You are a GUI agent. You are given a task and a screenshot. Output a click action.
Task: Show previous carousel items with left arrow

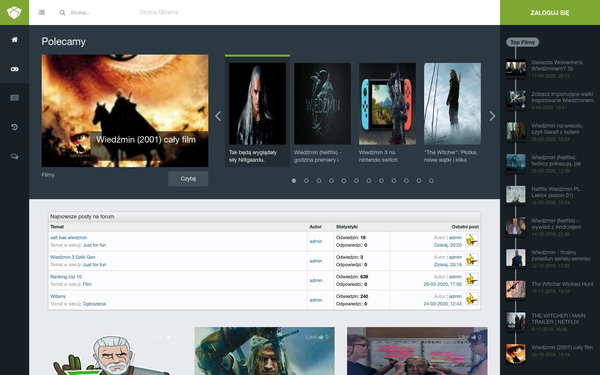pos(218,116)
